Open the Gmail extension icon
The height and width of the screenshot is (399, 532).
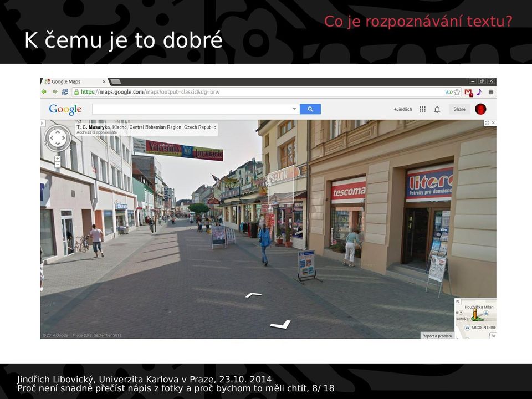point(469,93)
